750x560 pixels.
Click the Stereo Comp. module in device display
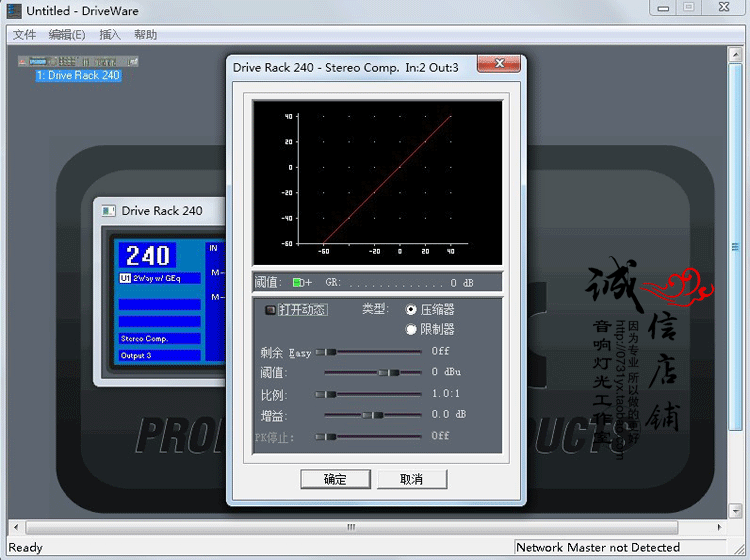160,339
